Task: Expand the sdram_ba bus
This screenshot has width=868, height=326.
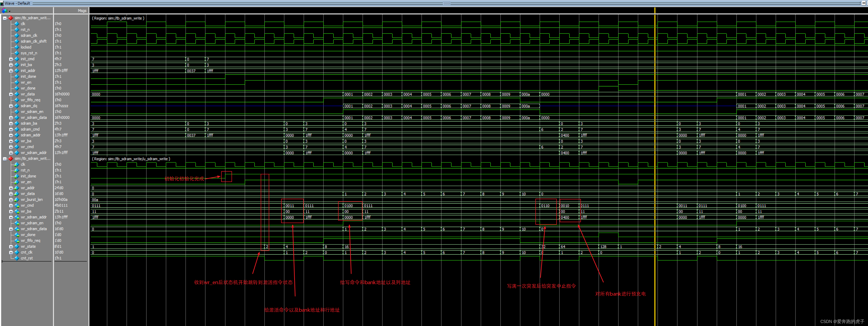Action: click(11, 123)
